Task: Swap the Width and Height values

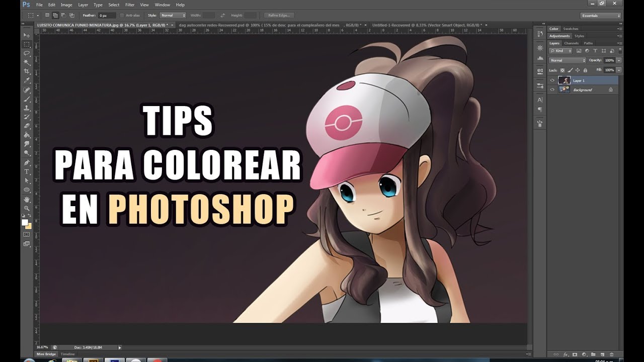Action: point(223,16)
